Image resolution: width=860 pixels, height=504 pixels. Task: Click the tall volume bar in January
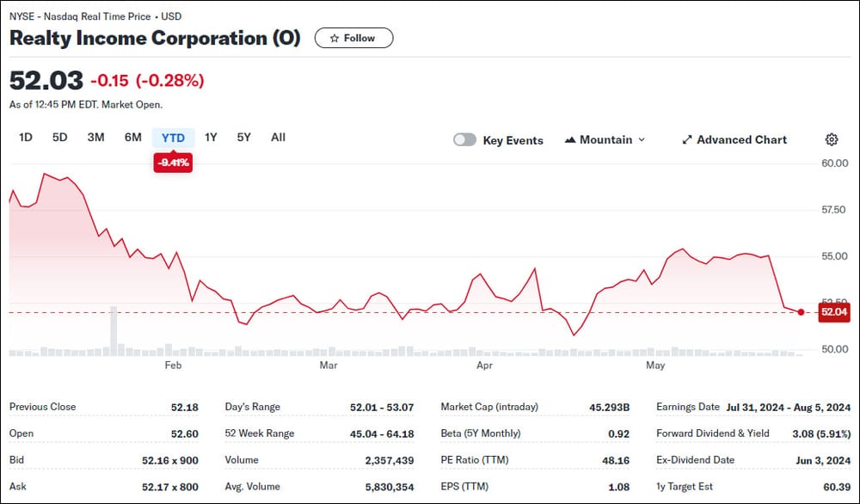pos(113,331)
